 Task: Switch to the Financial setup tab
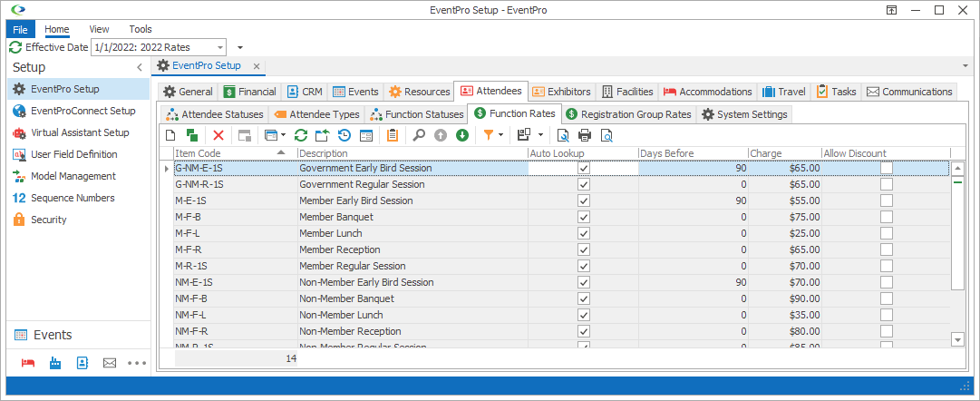pyautogui.click(x=250, y=92)
